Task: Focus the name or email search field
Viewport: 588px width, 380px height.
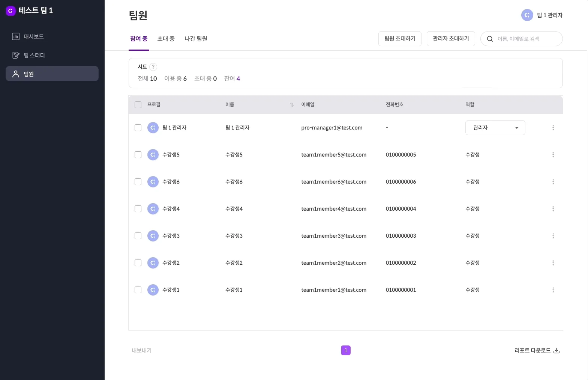Action: pyautogui.click(x=526, y=39)
